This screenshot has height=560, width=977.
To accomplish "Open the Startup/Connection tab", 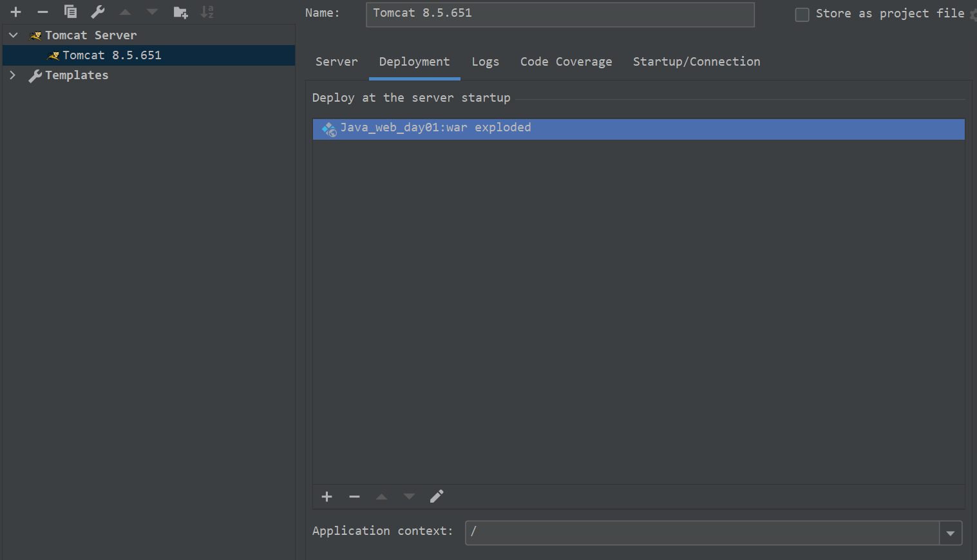I will (x=696, y=62).
